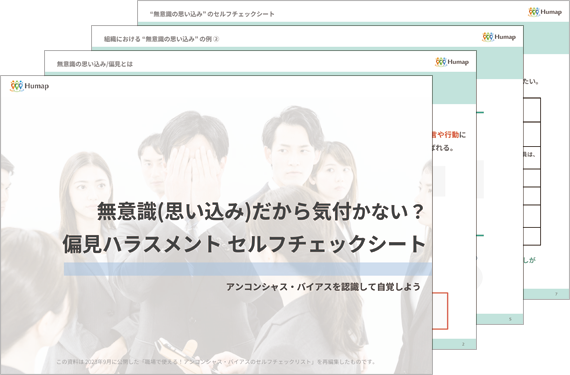This screenshot has height=375, width=570.
Task: Click the heading 無意識(思い込み)だから気付かない?
Action: [x=260, y=211]
